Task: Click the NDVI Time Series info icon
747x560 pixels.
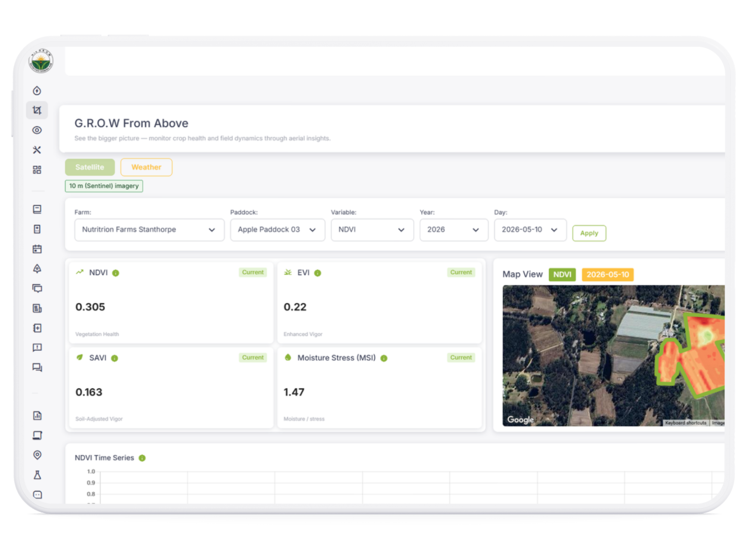Action: point(142,458)
